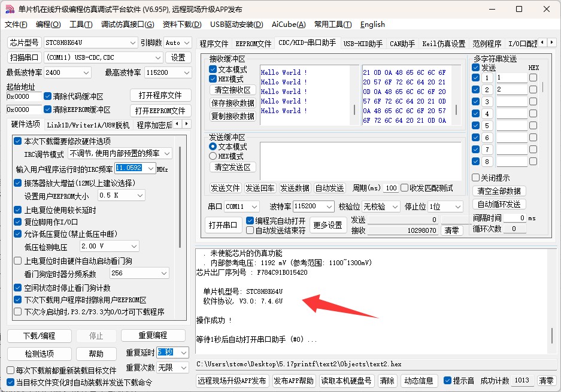Enable 上电复位时由硬件自动启动看门狗
This screenshot has width=561, height=392.
pyautogui.click(x=17, y=261)
